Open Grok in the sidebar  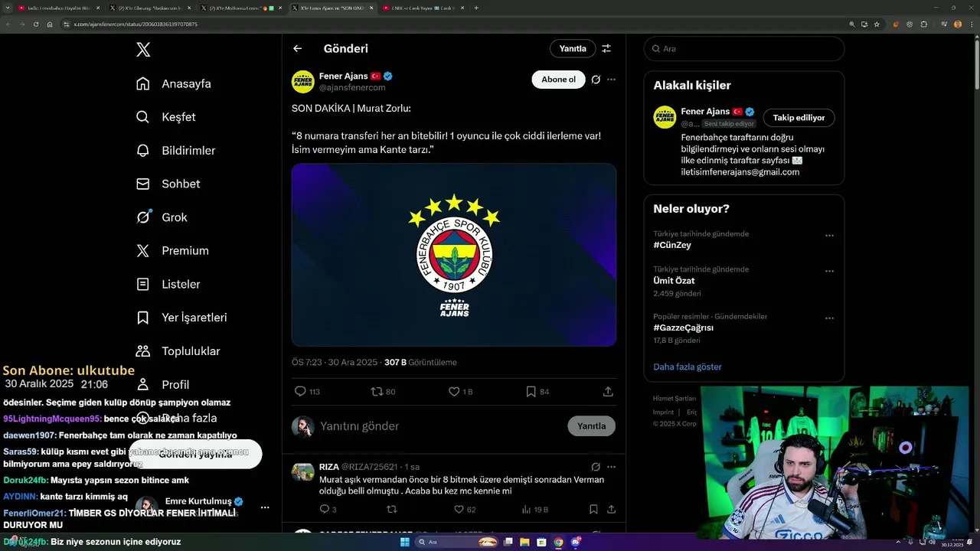coord(162,217)
